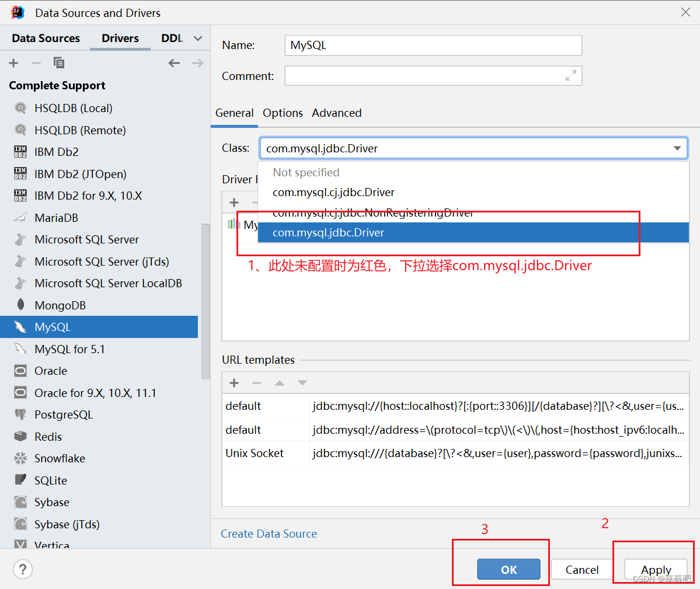This screenshot has width=700, height=589.
Task: Select Oracle driver
Action: (99, 371)
